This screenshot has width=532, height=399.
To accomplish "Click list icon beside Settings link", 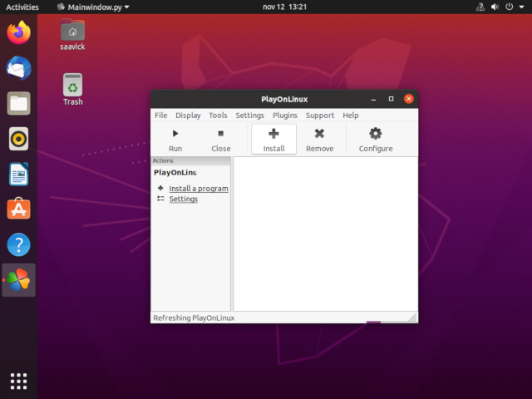I will (x=160, y=199).
